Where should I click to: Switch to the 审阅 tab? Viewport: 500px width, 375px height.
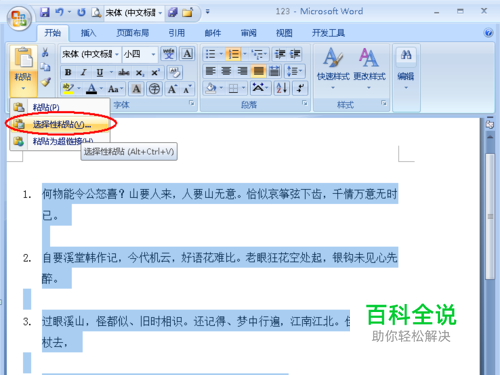tap(248, 33)
